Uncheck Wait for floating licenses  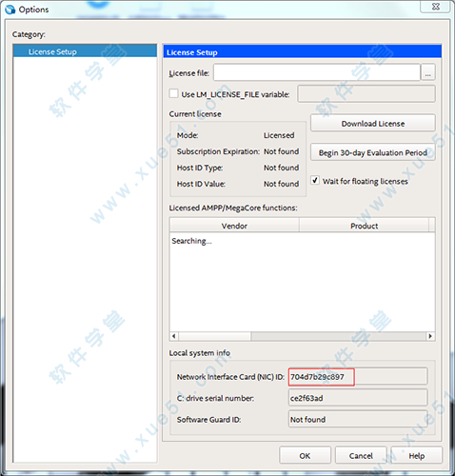[x=315, y=180]
